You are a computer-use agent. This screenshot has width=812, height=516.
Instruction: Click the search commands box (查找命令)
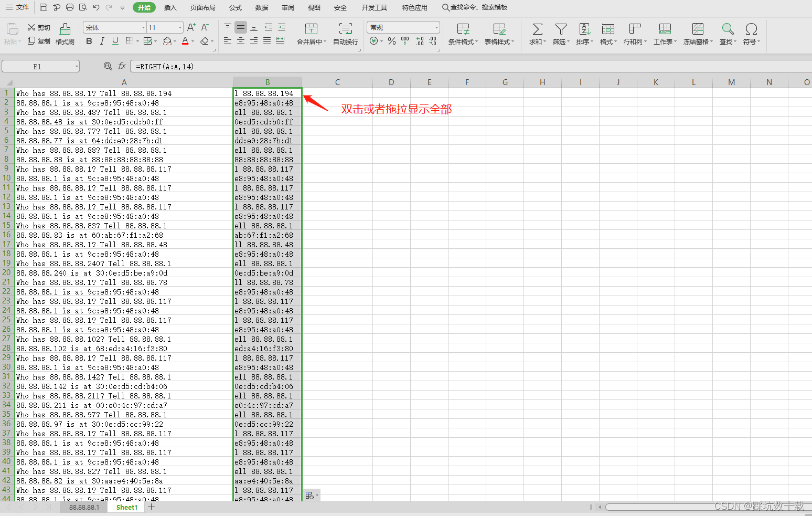[x=475, y=7]
